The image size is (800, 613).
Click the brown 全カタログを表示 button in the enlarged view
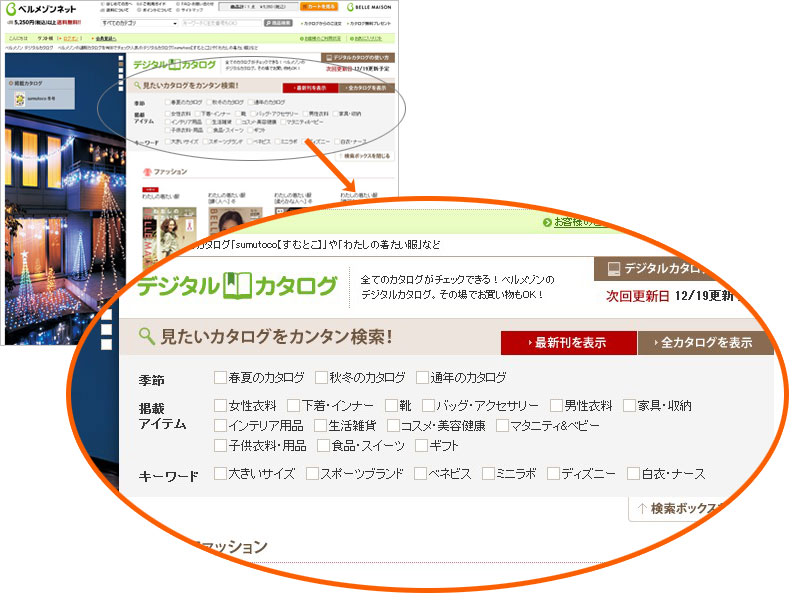(x=706, y=342)
